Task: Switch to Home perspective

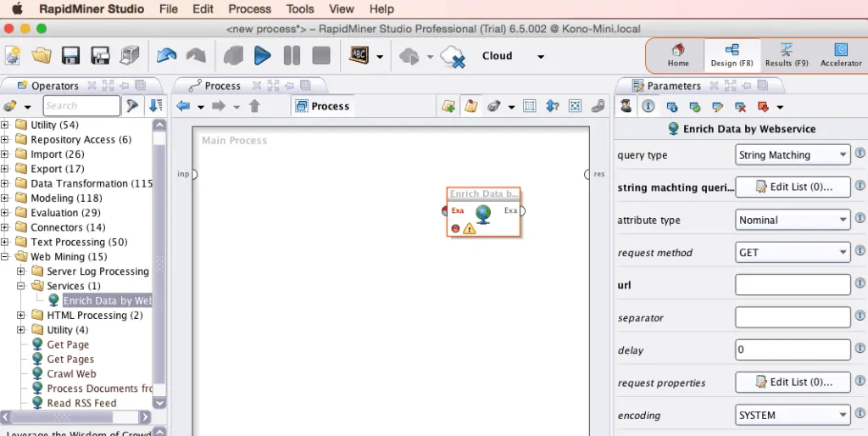Action: point(677,55)
